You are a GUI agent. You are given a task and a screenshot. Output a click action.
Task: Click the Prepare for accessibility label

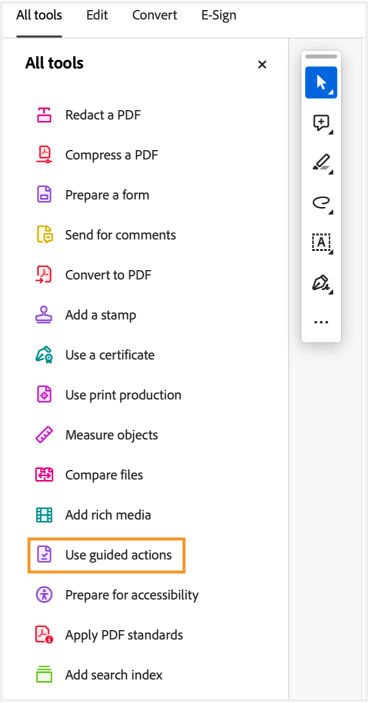point(132,595)
